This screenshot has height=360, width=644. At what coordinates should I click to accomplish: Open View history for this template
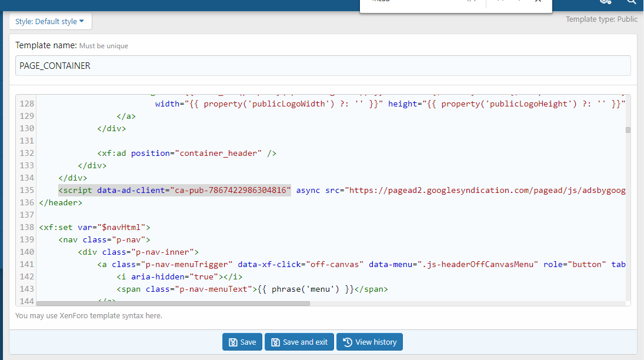tap(369, 342)
